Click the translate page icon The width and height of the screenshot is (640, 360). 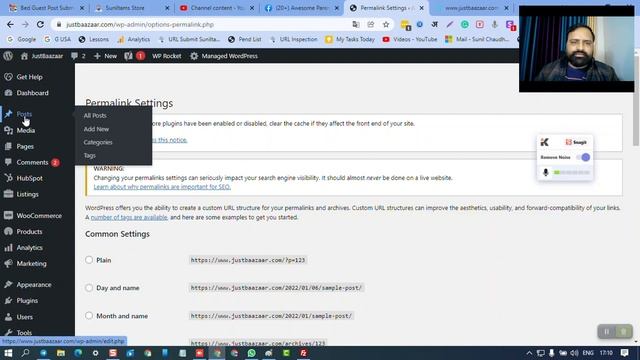(x=356, y=24)
